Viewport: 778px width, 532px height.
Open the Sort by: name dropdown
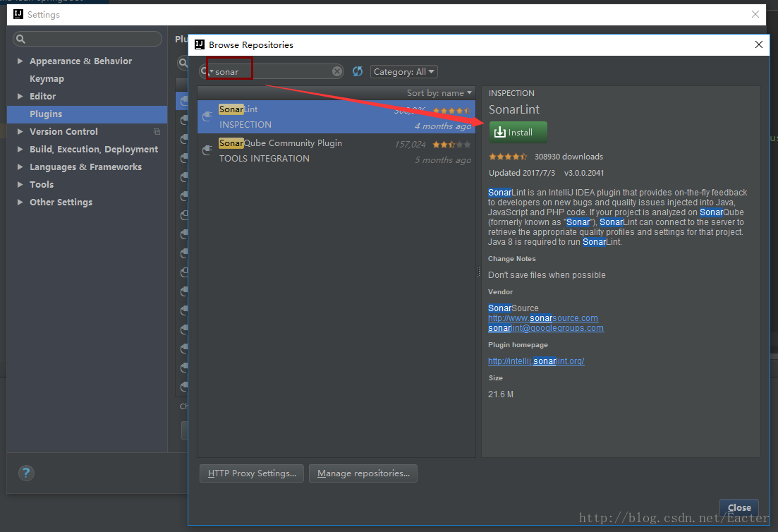439,93
